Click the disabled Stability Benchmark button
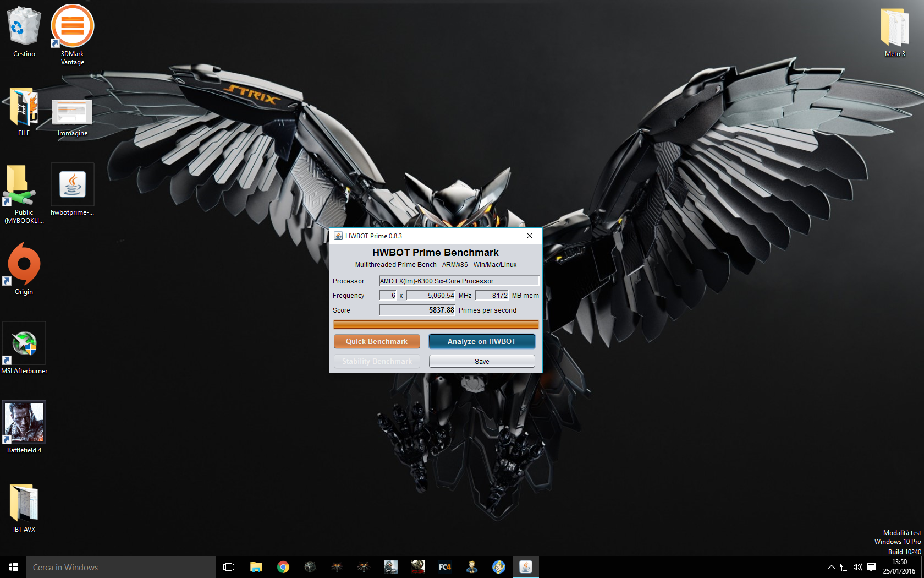 [x=377, y=361]
